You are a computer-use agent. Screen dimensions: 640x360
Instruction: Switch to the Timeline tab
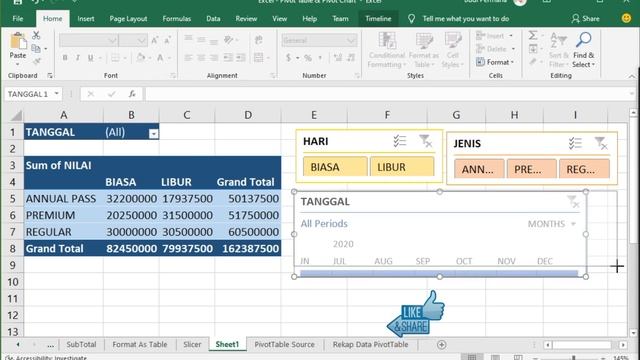(x=378, y=19)
